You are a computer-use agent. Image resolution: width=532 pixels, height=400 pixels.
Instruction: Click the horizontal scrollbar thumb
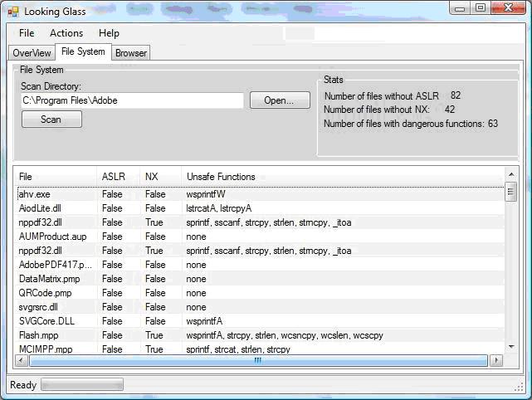coord(258,360)
